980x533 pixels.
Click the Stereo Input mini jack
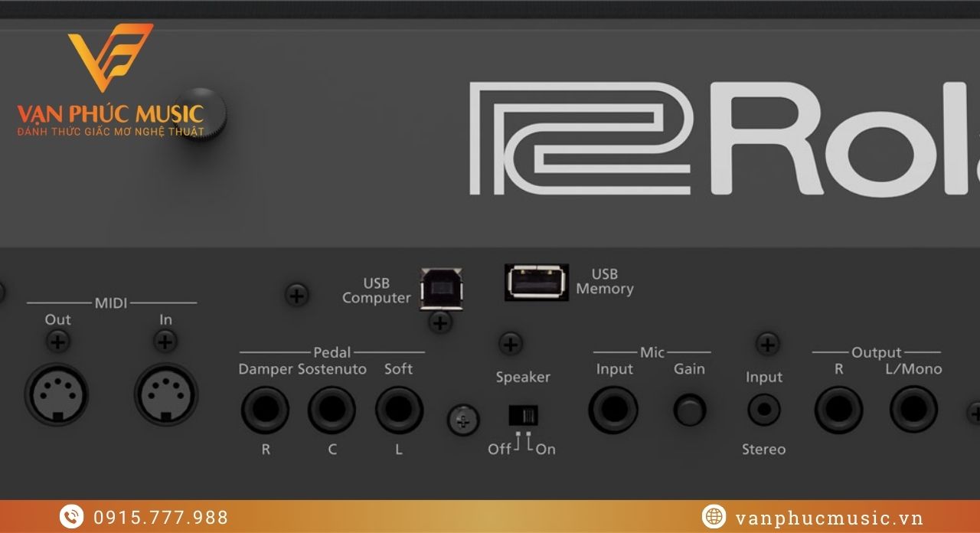(x=764, y=410)
